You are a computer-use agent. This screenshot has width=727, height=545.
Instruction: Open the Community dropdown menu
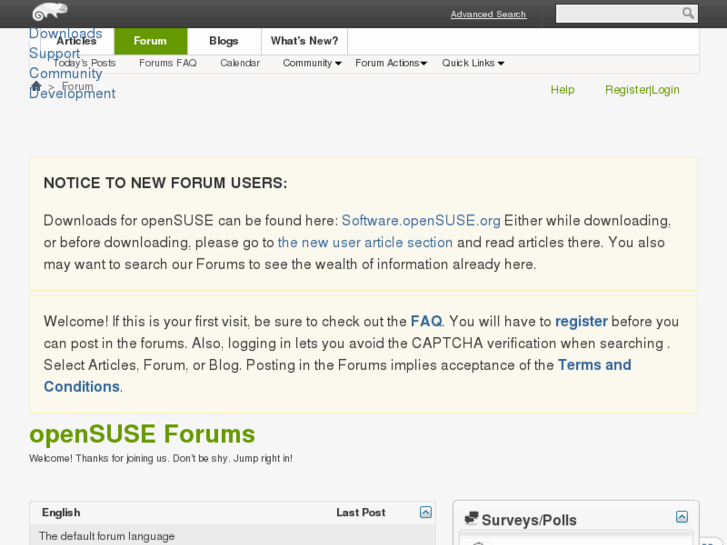(312, 63)
